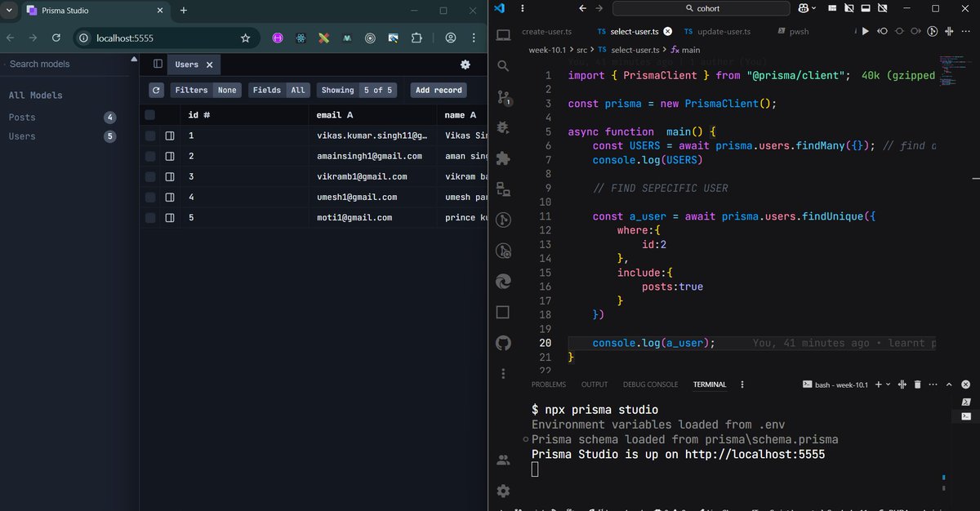Open Source Control view in VS Code
The width and height of the screenshot is (980, 511).
coord(503,97)
